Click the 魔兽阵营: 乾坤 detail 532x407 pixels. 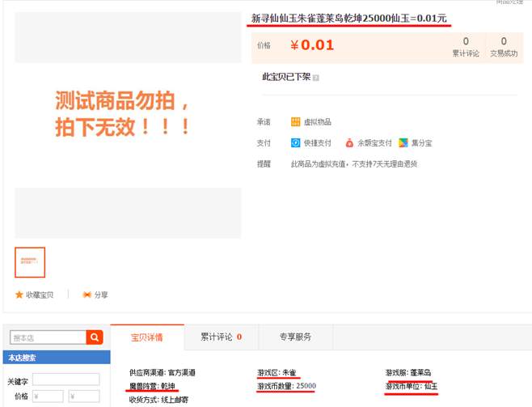click(152, 386)
